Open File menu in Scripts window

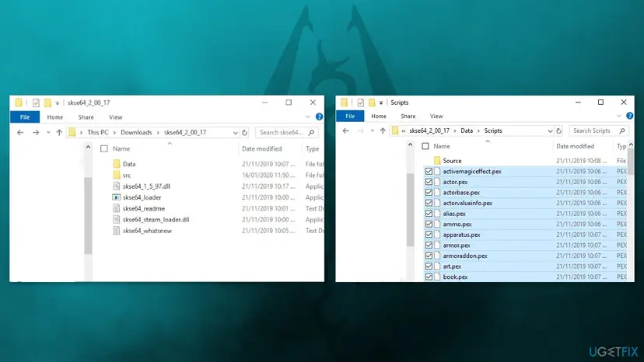(x=350, y=117)
